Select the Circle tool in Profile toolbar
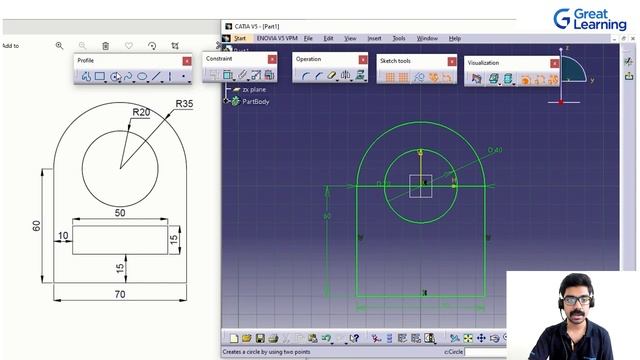Viewport: 640px width, 360px height. [x=116, y=76]
